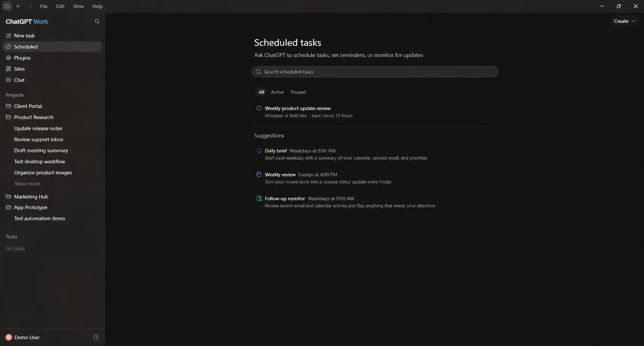Click the Plugins icon in sidebar
The height and width of the screenshot is (346, 644).
tap(8, 58)
